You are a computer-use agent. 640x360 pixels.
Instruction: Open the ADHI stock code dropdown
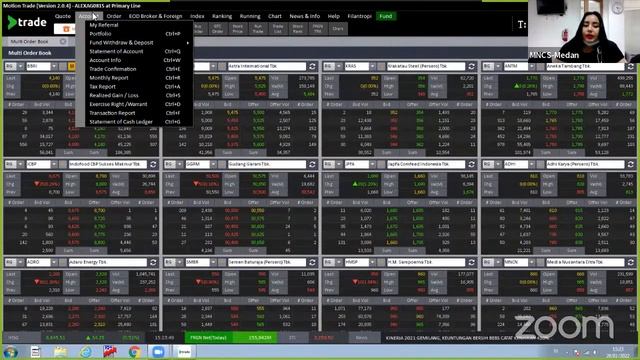pos(531,164)
